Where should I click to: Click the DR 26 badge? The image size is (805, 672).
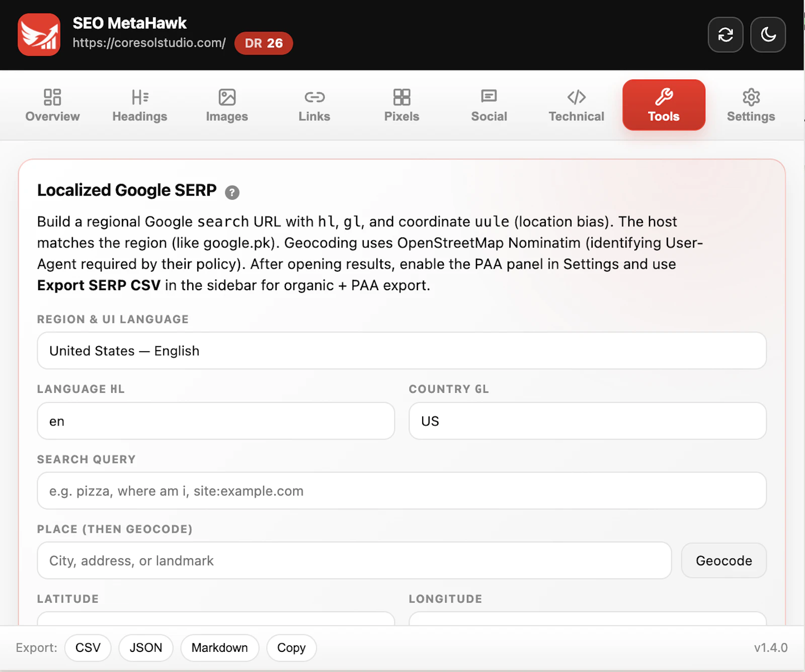click(264, 43)
